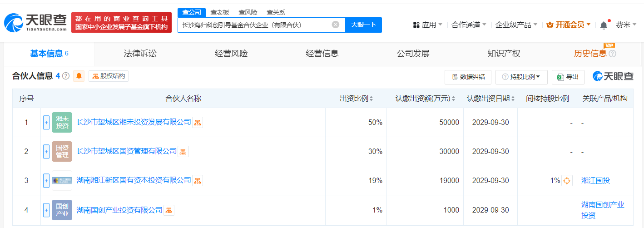Expand 企业级产品 menu in header
Viewport: 644px width, 228px height.
tap(516, 25)
